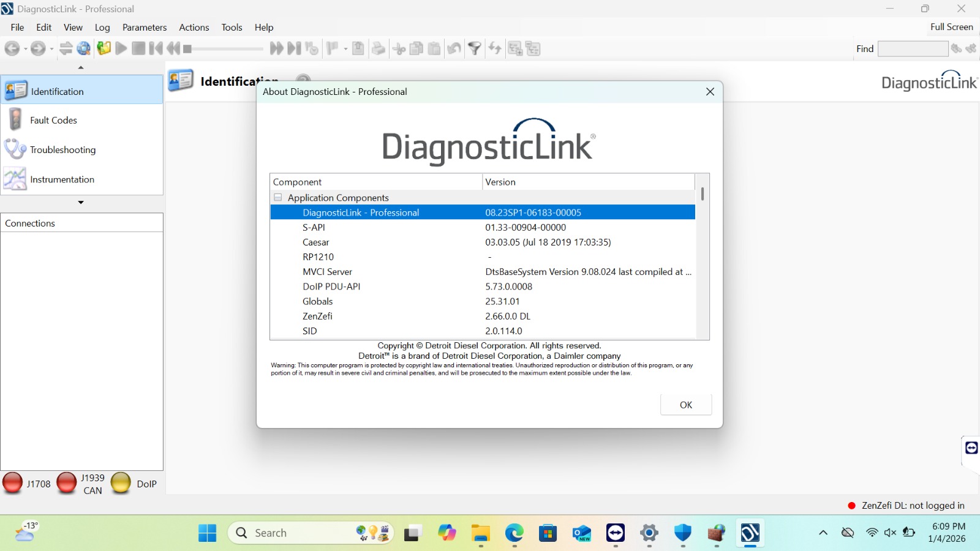The height and width of the screenshot is (551, 980).
Task: Click the Undo toolbar icon
Action: [454, 48]
